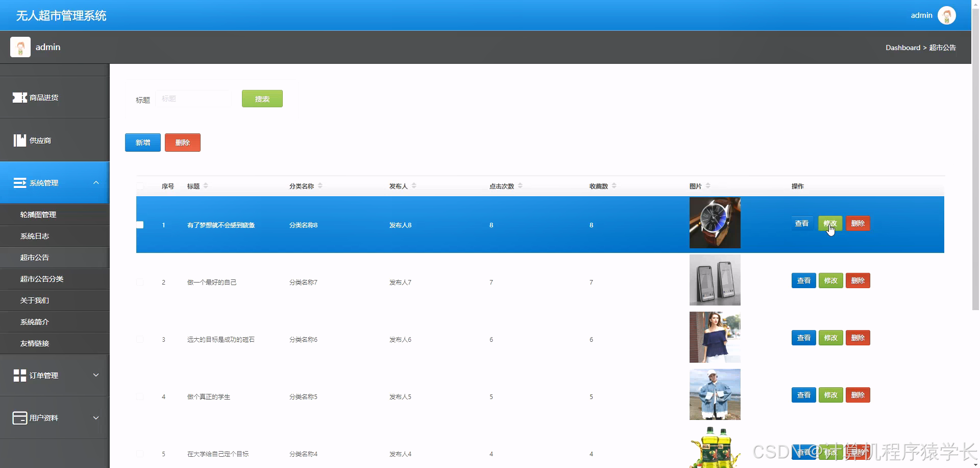The width and height of the screenshot is (980, 468).
Task: Open the watch thumbnail in row 1
Action: click(715, 223)
